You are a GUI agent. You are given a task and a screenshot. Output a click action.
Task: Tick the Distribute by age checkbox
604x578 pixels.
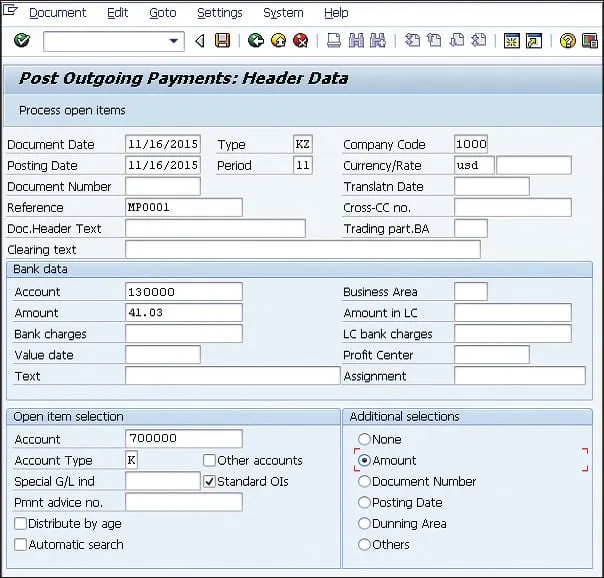coord(21,524)
